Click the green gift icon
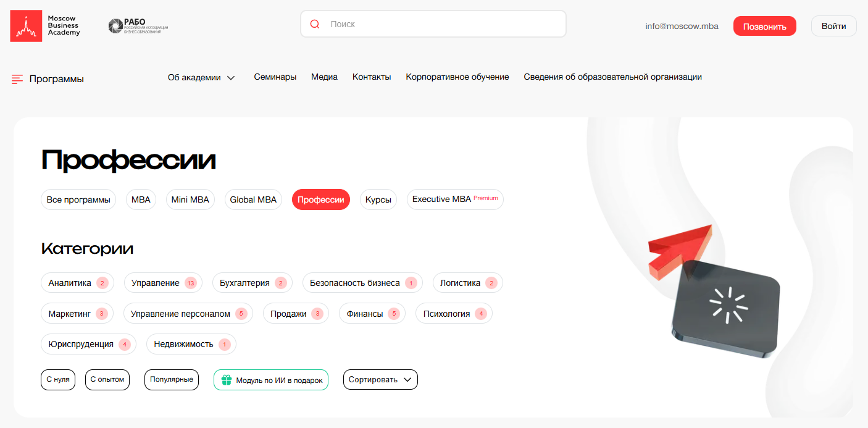 tap(227, 380)
